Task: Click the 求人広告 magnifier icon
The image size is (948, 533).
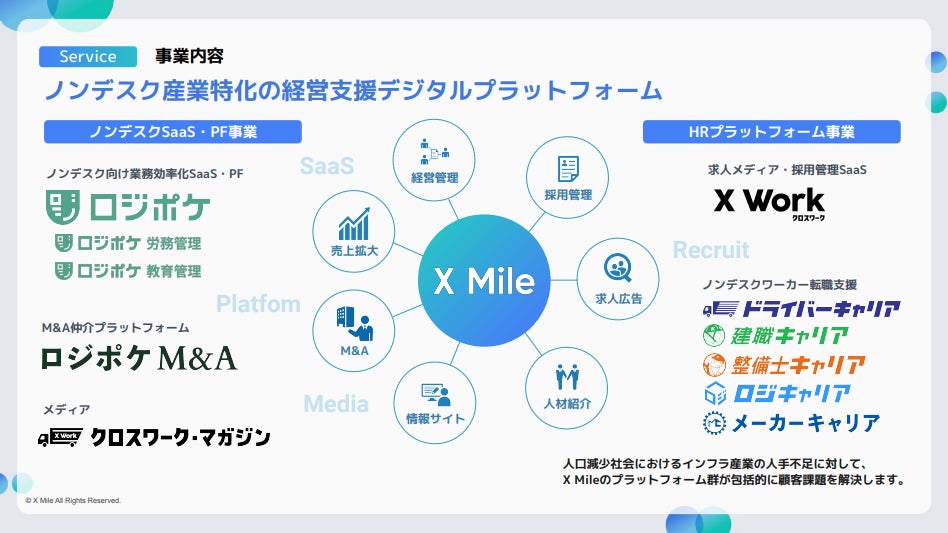Action: point(618,268)
